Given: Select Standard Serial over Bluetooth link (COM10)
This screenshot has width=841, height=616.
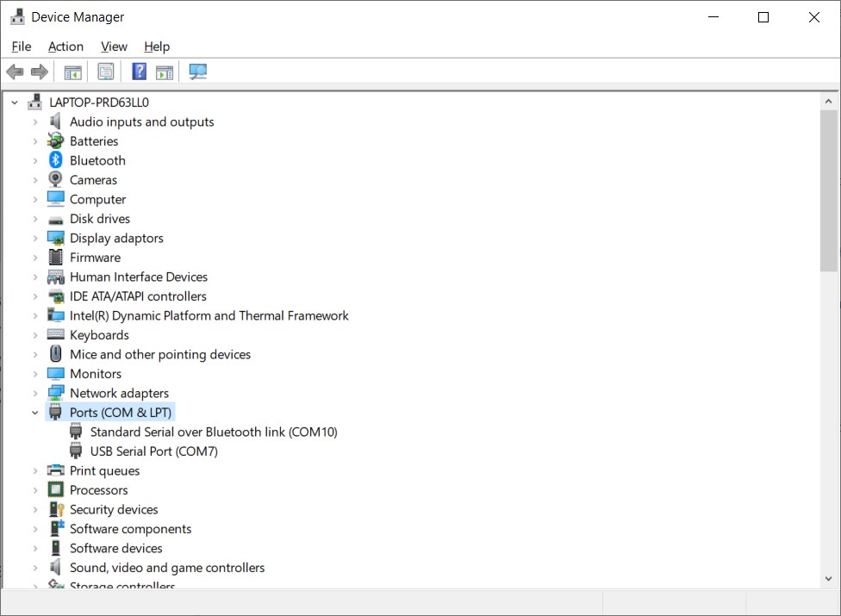Looking at the screenshot, I should (214, 432).
